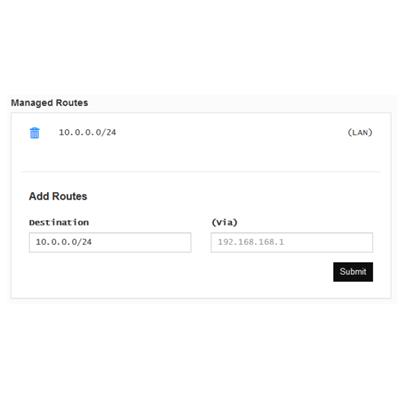Viewport: 400px width, 400px height.
Task: Click the (Via) field label
Action: tap(224, 222)
